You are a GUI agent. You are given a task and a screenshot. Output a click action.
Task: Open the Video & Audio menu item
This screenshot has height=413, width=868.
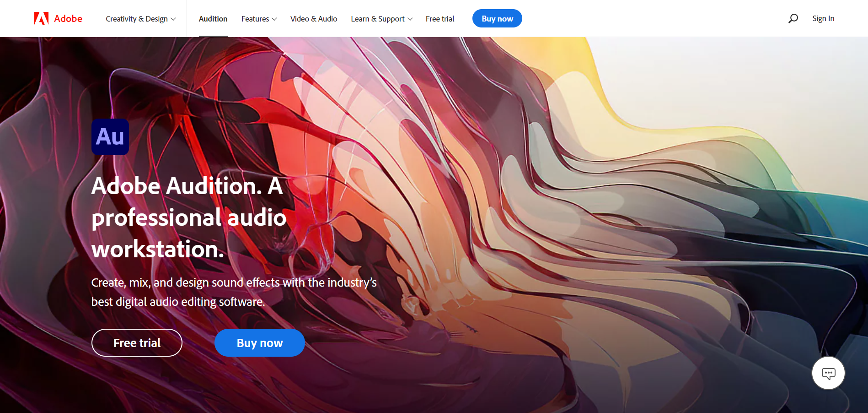(x=314, y=19)
